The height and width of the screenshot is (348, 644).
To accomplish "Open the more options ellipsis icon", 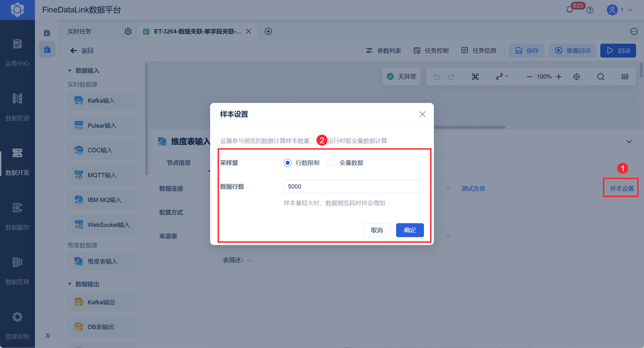I will pos(634,31).
